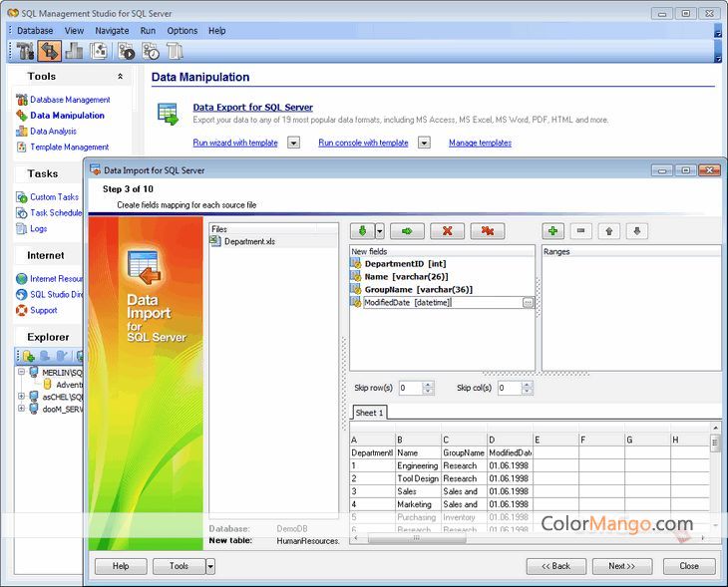Image resolution: width=728 pixels, height=587 pixels.
Task: Open the View menu
Action: pos(74,31)
